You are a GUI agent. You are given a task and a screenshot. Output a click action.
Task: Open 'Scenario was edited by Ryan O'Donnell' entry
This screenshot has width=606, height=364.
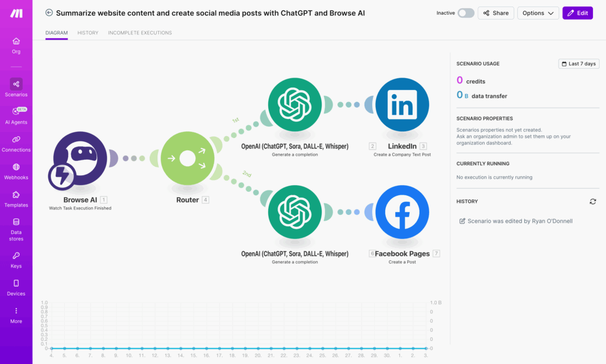click(516, 221)
